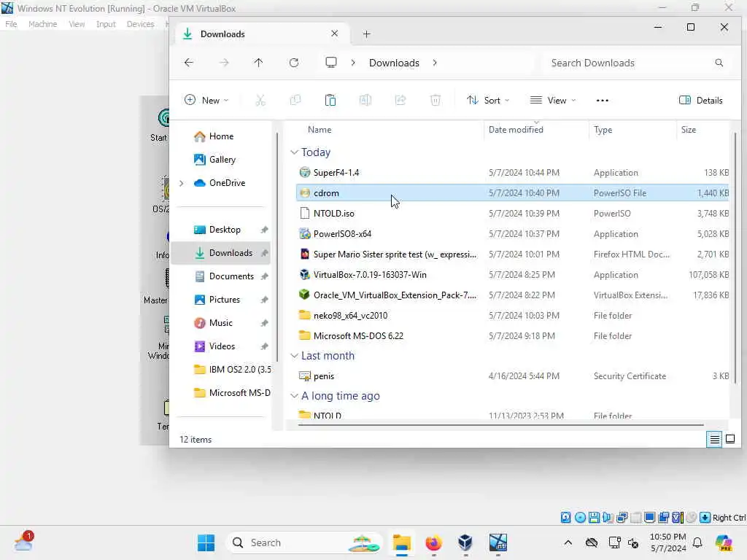Click the Cut scissors icon in toolbar
The image size is (747, 560).
click(x=260, y=100)
